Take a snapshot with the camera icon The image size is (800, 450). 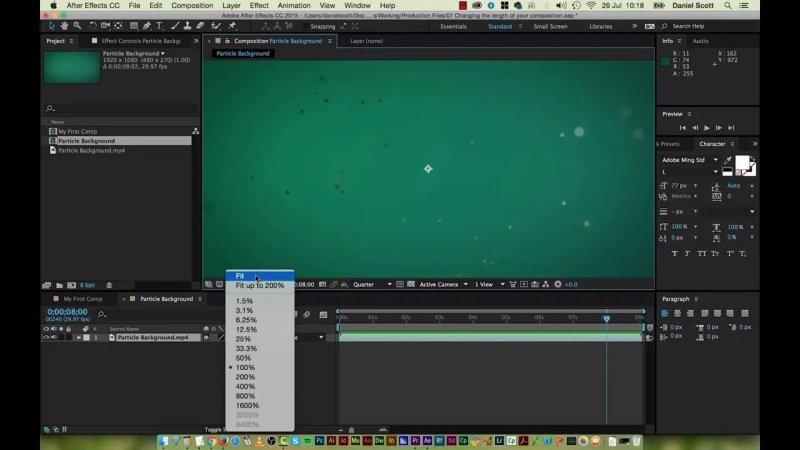pyautogui.click(x=322, y=284)
